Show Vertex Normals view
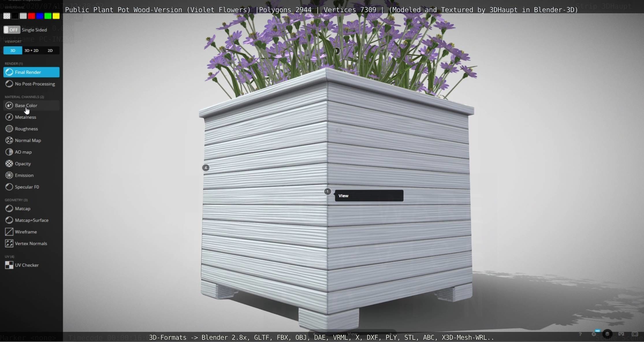The image size is (644, 342). point(31,244)
